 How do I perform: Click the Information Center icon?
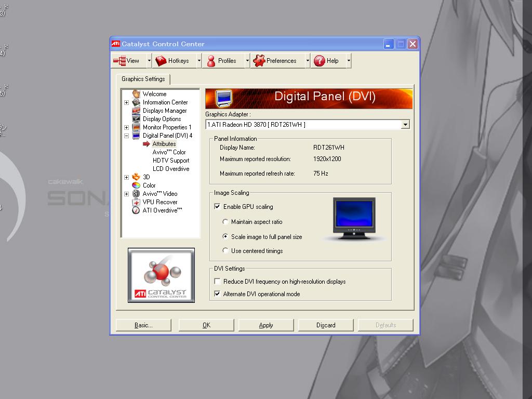coord(136,102)
